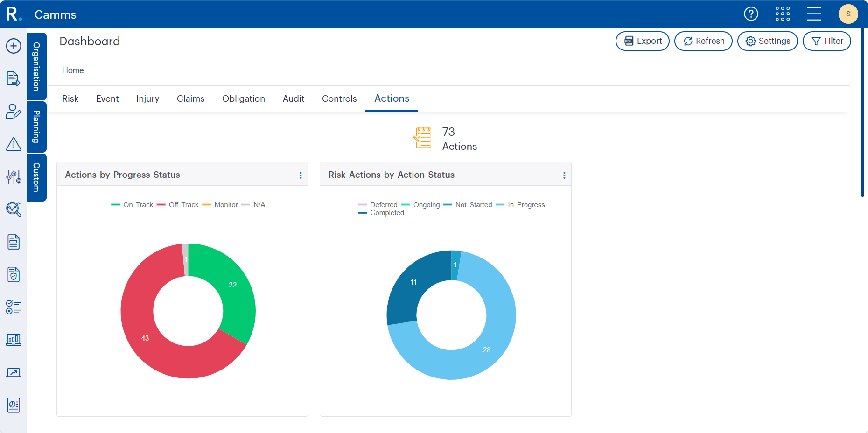868x433 pixels.
Task: Open the trend chart screen sidebar icon
Action: (14, 372)
